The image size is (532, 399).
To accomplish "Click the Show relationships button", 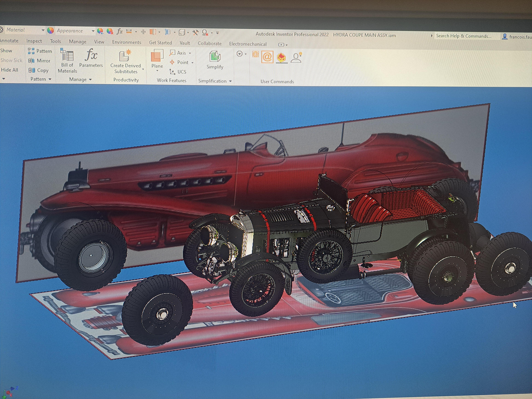I will pos(6,51).
